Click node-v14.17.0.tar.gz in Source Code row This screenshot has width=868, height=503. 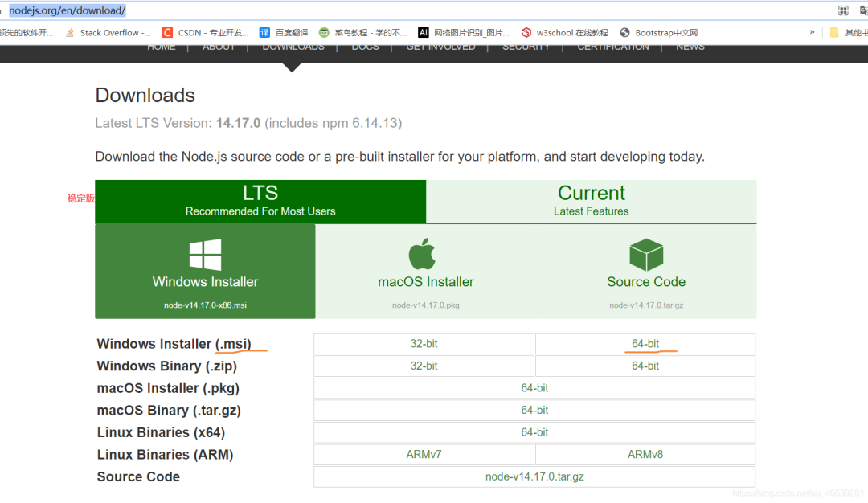(x=534, y=476)
